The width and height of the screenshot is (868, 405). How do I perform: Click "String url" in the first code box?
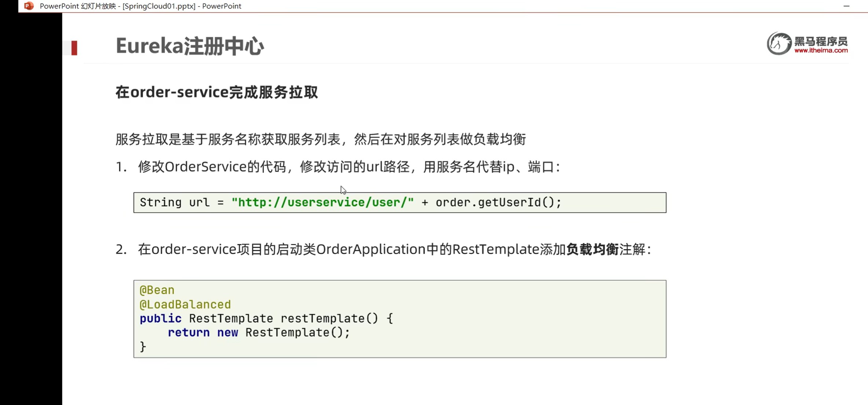(x=175, y=202)
